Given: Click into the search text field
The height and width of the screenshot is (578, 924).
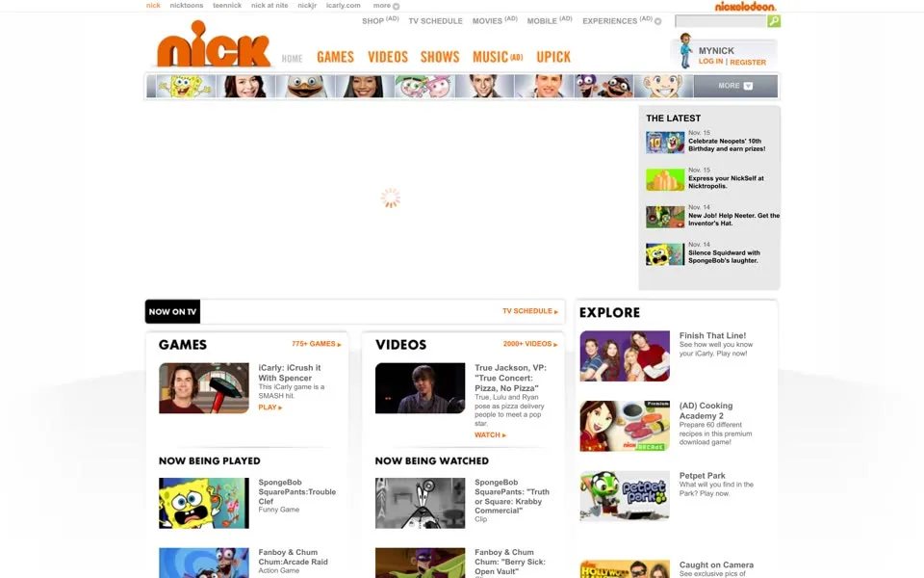Looking at the screenshot, I should pyautogui.click(x=720, y=21).
